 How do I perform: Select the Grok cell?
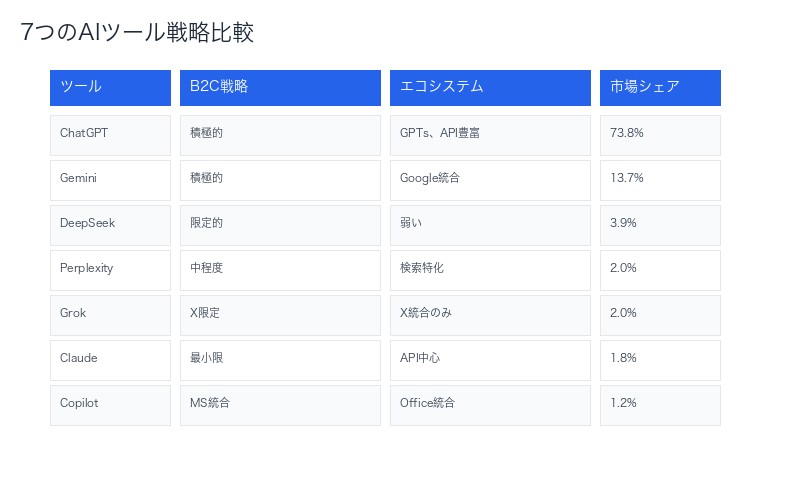pos(110,313)
